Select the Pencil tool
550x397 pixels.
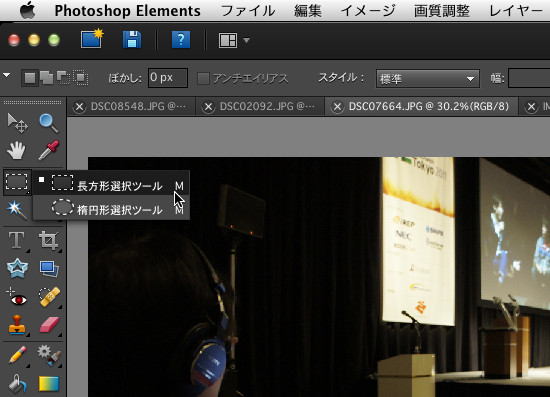[17, 355]
